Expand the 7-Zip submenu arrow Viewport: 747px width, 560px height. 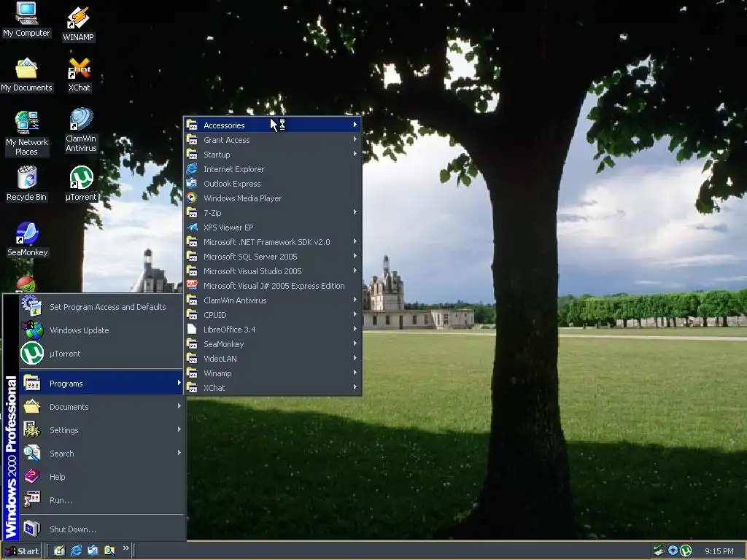[x=355, y=212]
